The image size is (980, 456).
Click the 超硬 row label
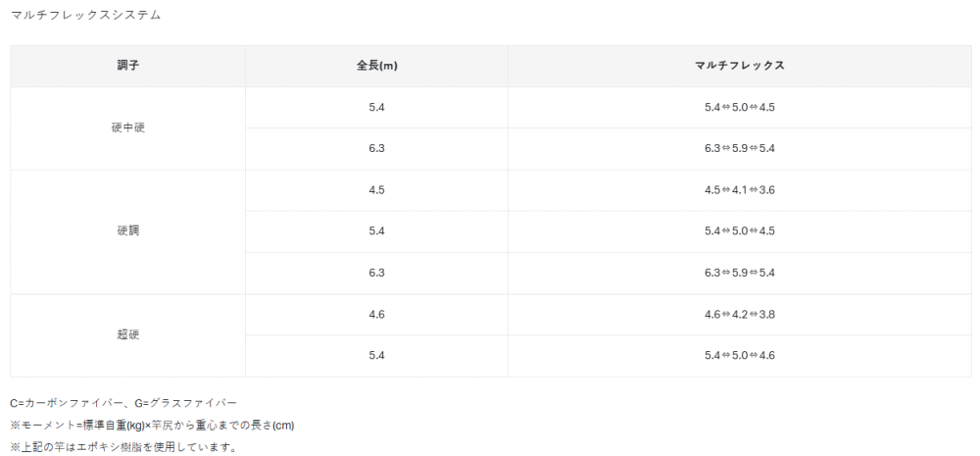pyautogui.click(x=128, y=334)
